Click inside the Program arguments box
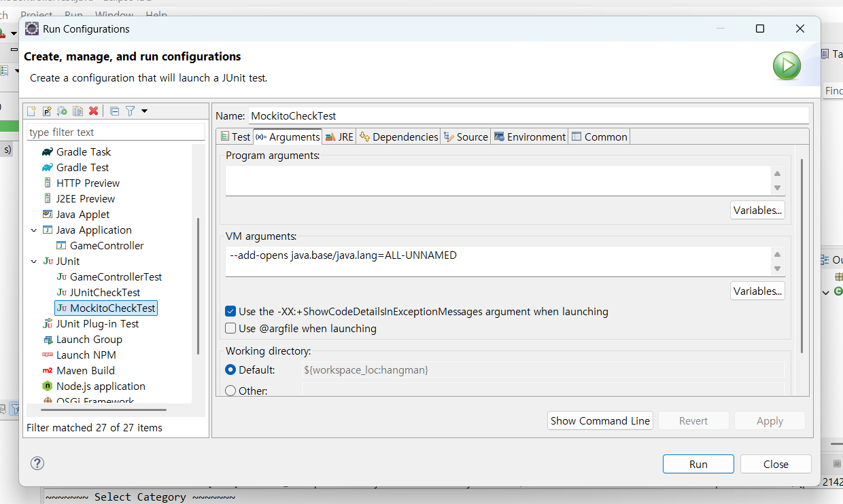 pos(498,181)
